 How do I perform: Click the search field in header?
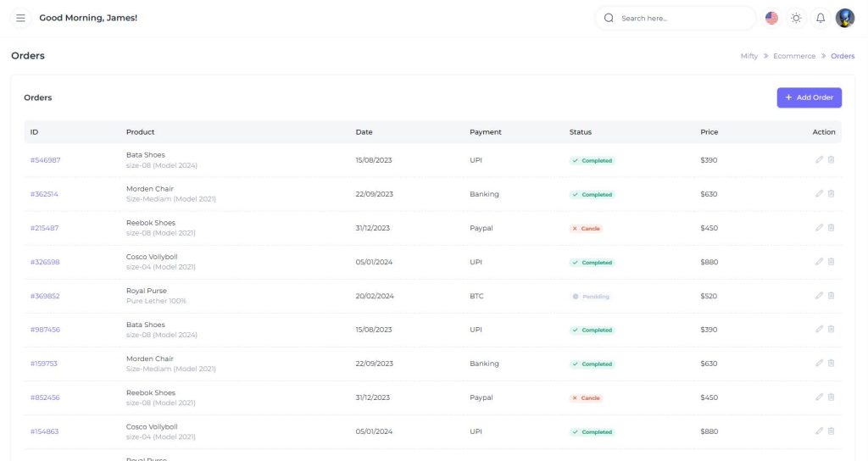(x=682, y=18)
